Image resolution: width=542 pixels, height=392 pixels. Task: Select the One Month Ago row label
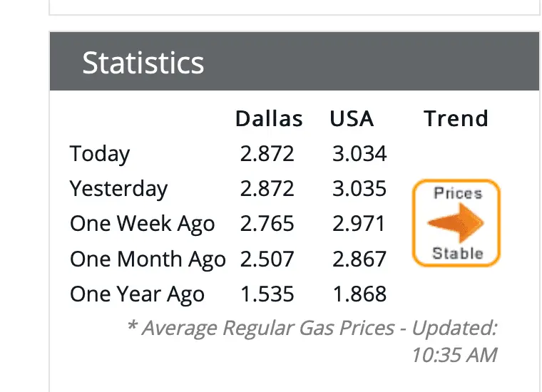148,259
